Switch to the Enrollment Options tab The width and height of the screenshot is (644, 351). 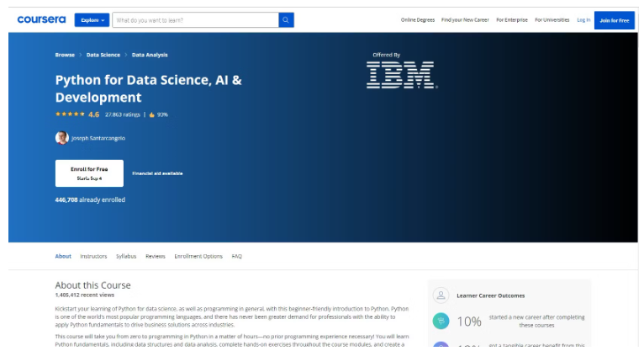coord(198,256)
